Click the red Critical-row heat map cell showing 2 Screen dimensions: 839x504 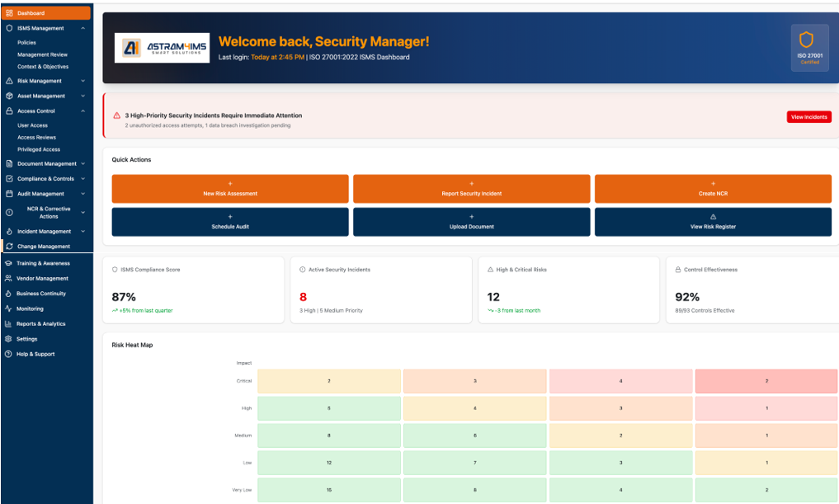coord(766,380)
